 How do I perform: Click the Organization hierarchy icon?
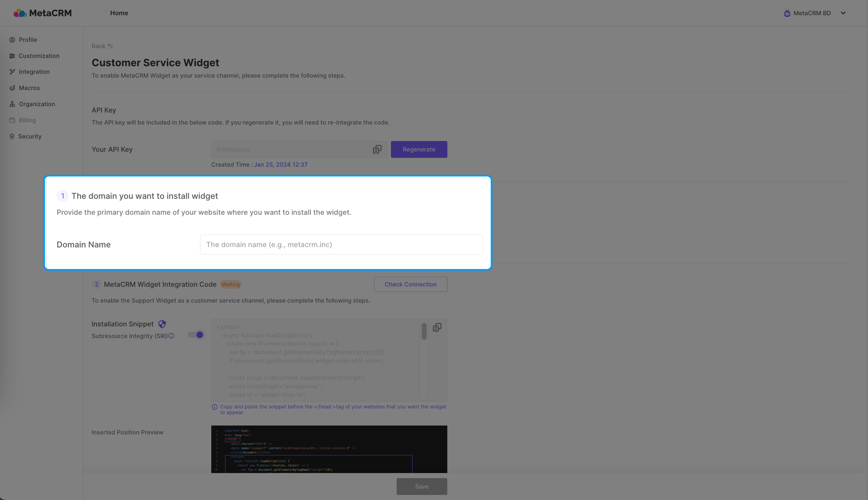[x=12, y=104]
